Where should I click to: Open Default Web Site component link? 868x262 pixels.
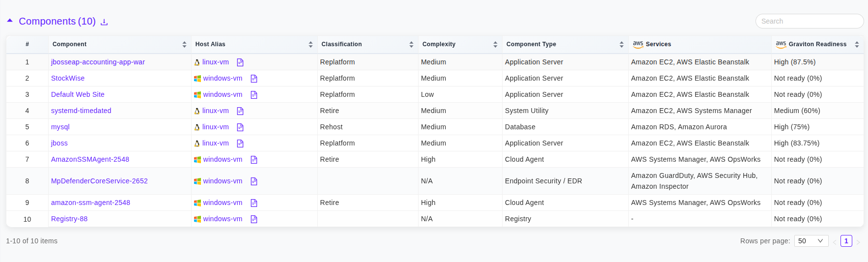(78, 94)
